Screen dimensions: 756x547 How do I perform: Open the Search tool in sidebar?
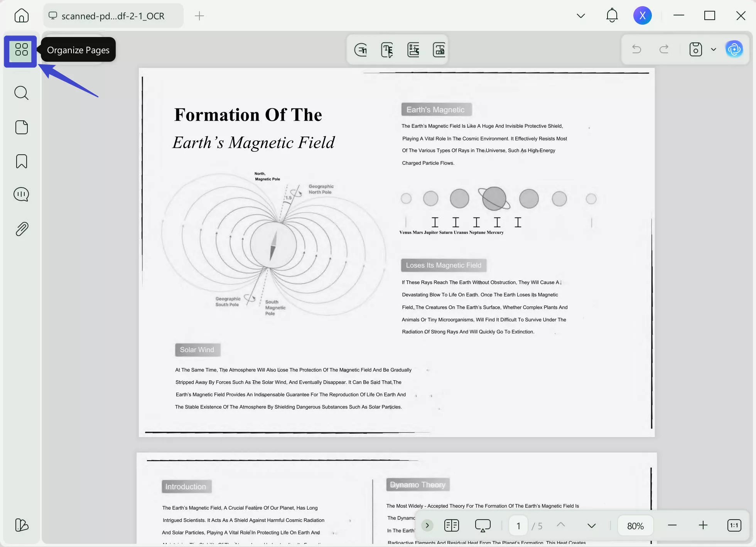click(x=21, y=93)
